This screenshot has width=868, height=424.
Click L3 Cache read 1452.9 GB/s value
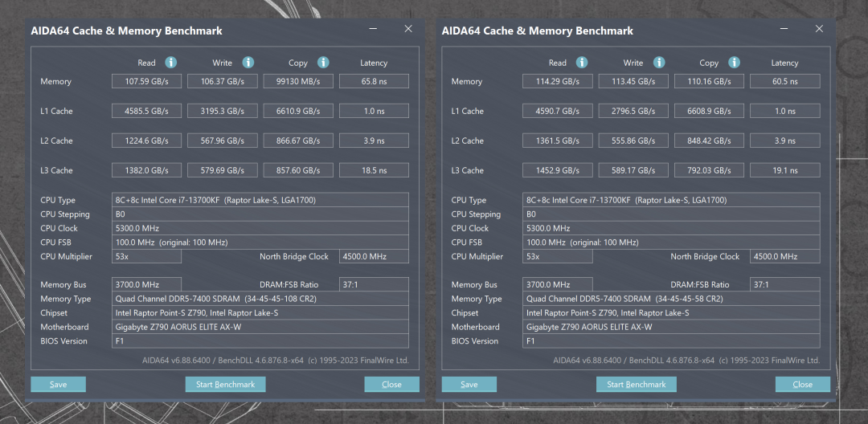[x=558, y=170]
